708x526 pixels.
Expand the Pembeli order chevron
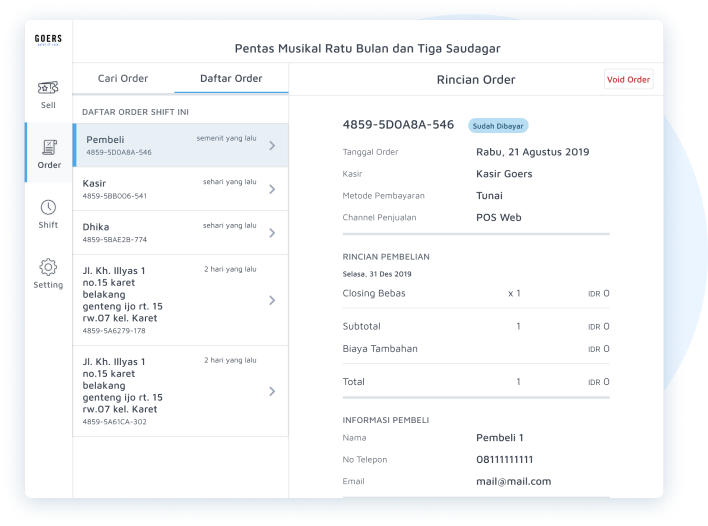coord(272,146)
